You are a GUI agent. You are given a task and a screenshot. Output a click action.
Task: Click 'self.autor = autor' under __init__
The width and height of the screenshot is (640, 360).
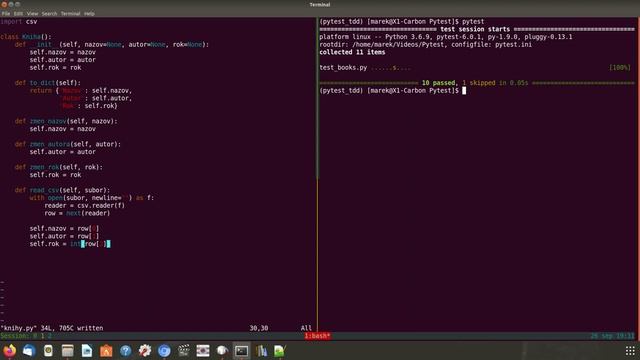(x=62, y=60)
